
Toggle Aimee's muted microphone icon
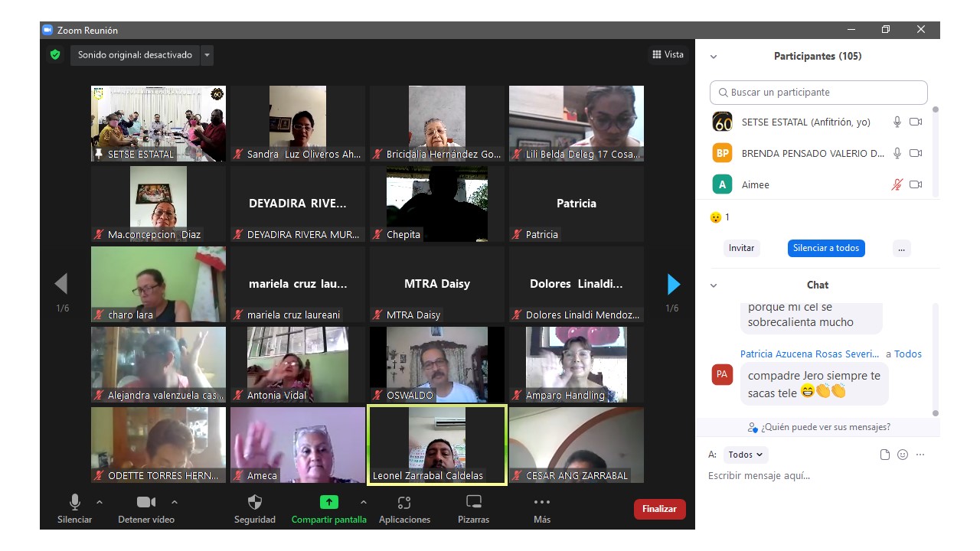point(897,184)
